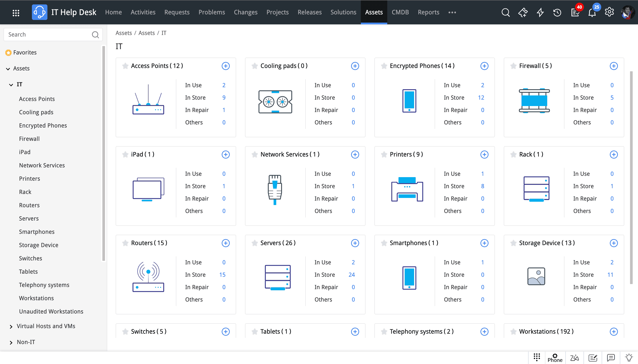The height and width of the screenshot is (364, 638).
Task: Expand the Non-IT tree node
Action: [x=11, y=343]
